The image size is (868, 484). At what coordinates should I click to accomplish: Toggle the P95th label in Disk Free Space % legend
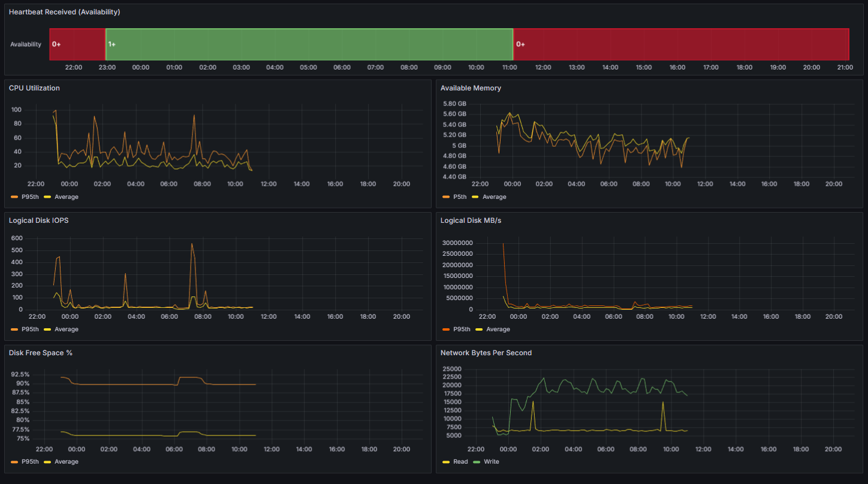point(30,462)
